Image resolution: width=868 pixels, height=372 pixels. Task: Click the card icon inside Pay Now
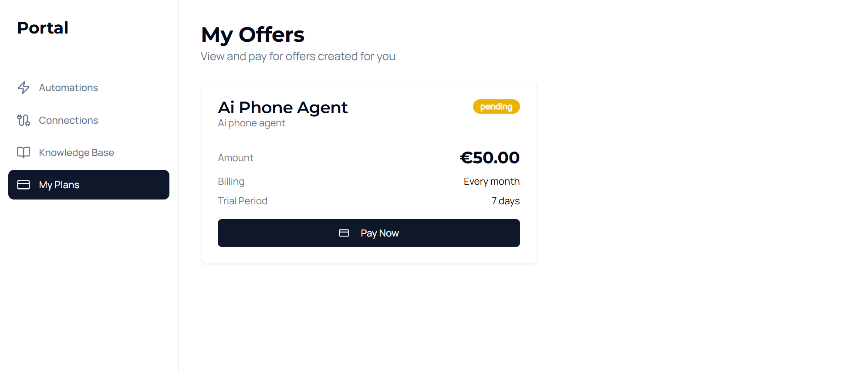(344, 233)
